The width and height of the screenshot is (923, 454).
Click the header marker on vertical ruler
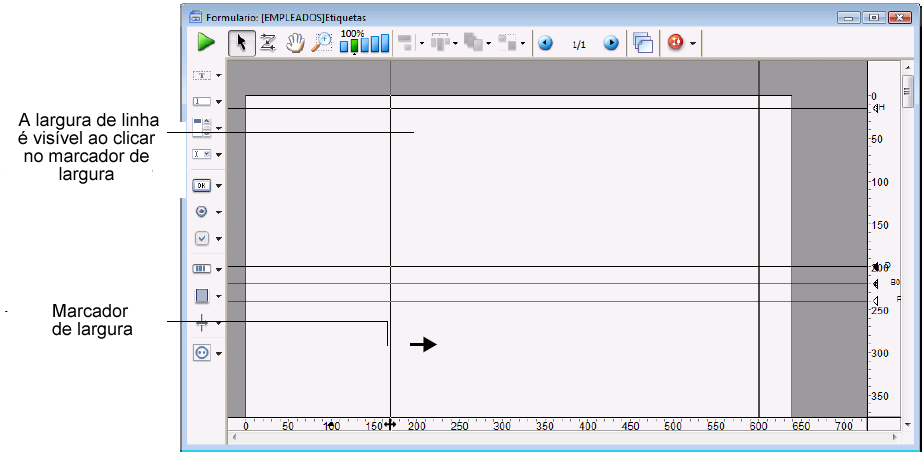877,107
